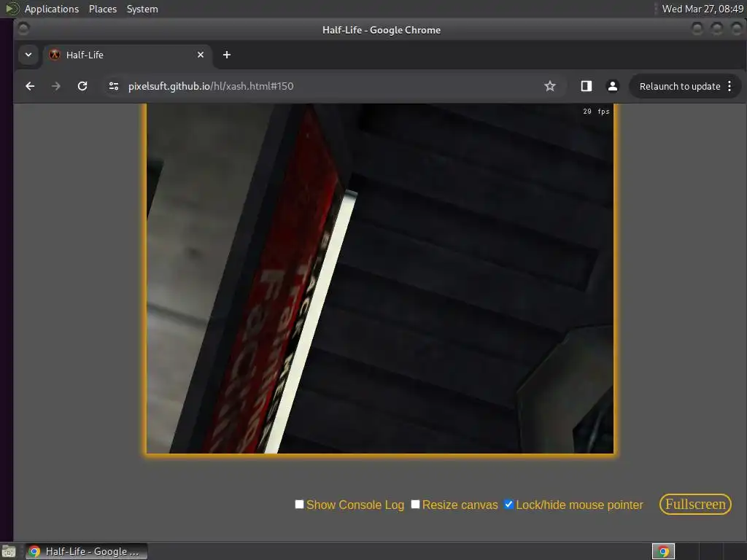This screenshot has height=560, width=747.
Task: Enable Resize canvas checkbox
Action: [415, 505]
